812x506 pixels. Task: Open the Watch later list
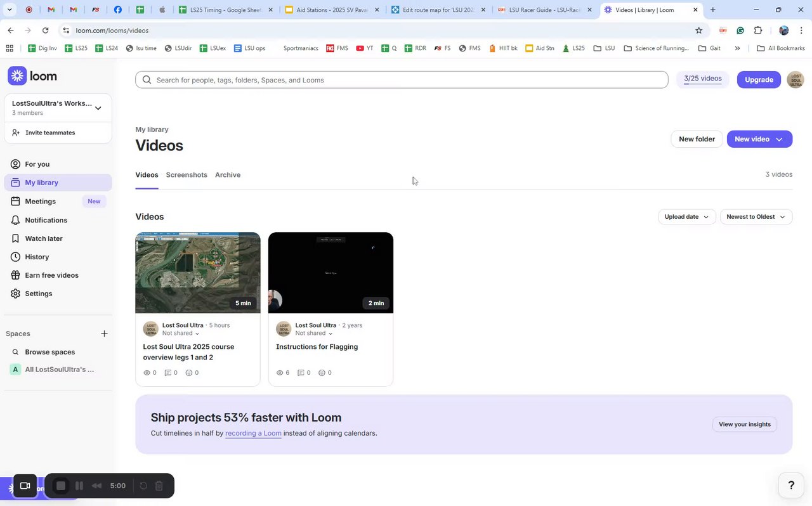click(x=58, y=238)
